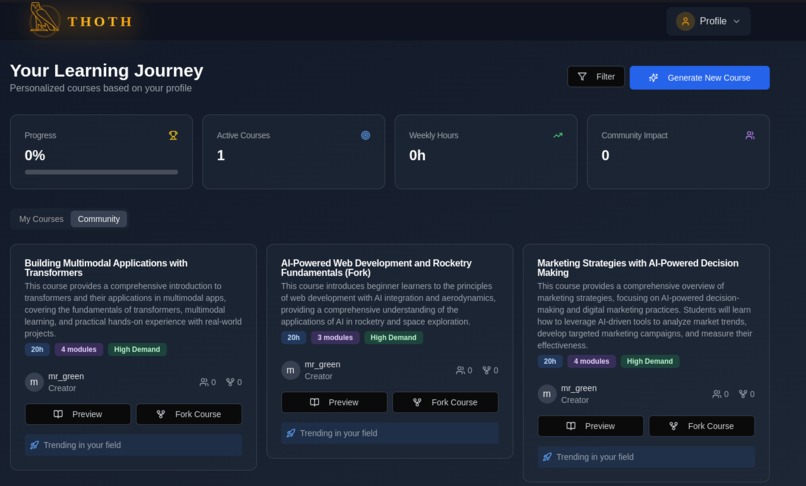This screenshot has height=486, width=806.
Task: Click the Weekly Hours value 0h
Action: click(417, 155)
